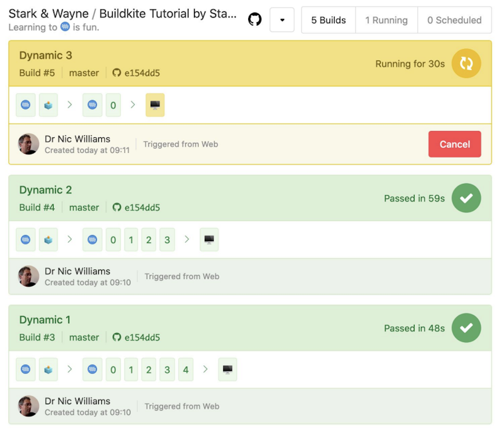Select step 3 in Dynamic 2 build
This screenshot has width=504, height=432.
167,240
